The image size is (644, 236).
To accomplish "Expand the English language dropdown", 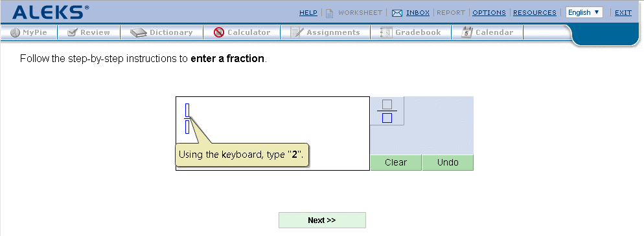I will (x=584, y=13).
